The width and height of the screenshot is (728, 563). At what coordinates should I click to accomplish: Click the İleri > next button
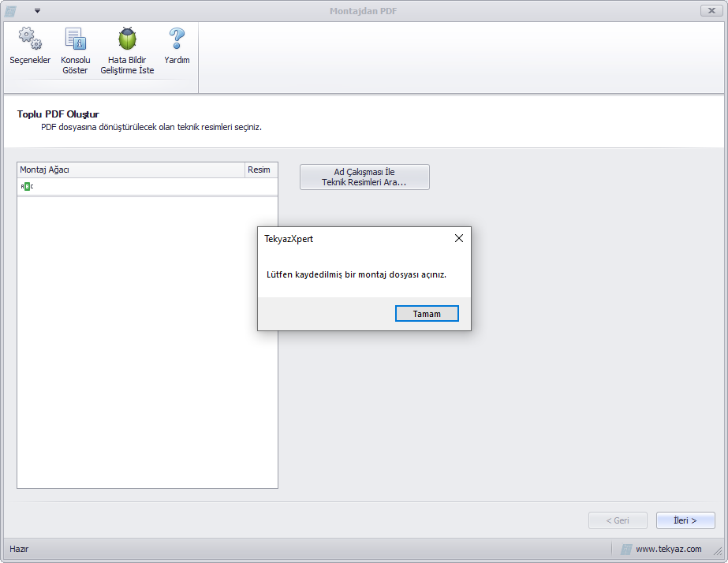point(685,520)
